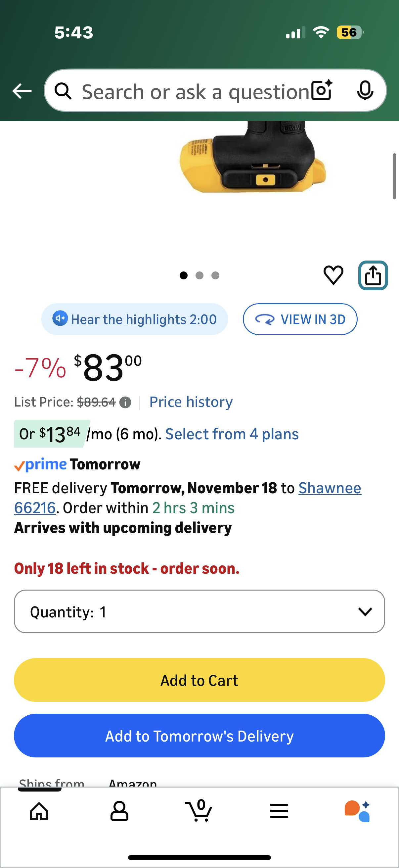Tap the list price info icon
This screenshot has height=868, width=399.
click(125, 402)
